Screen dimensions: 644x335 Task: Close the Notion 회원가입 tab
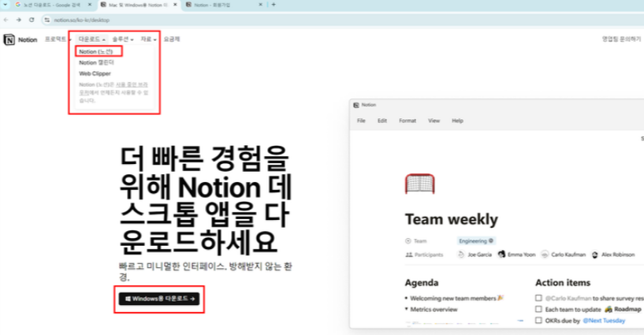(260, 5)
